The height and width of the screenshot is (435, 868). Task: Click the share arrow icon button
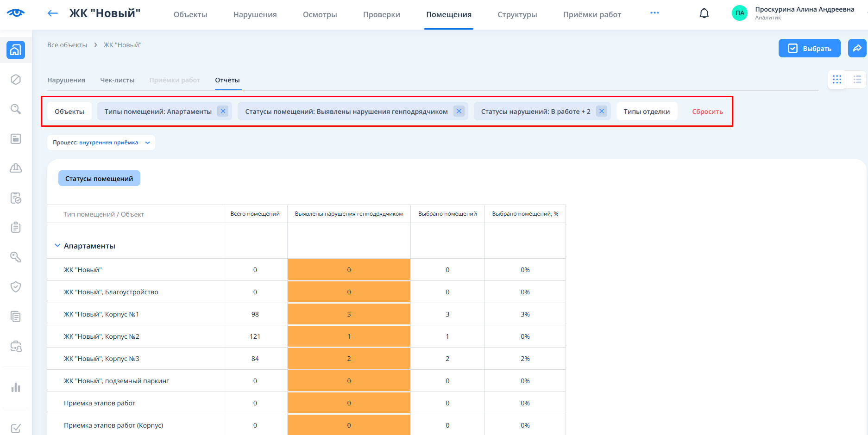click(857, 48)
